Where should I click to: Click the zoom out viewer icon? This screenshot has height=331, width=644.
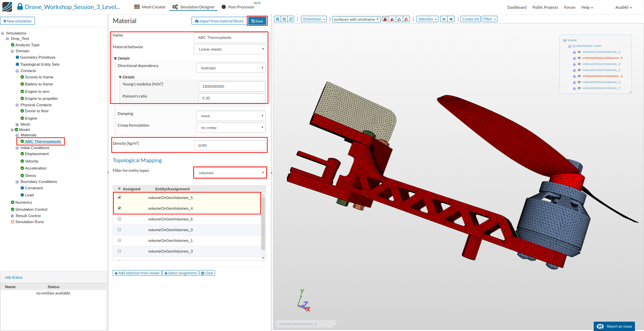point(284,19)
